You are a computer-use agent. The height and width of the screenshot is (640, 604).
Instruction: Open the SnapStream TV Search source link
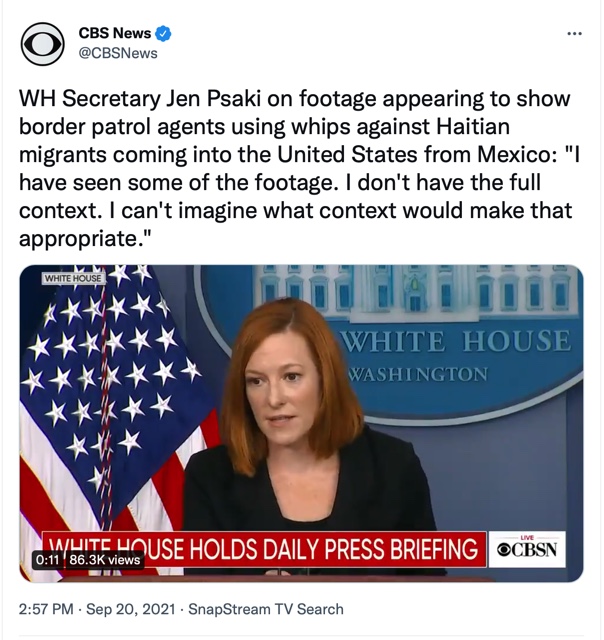point(266,609)
